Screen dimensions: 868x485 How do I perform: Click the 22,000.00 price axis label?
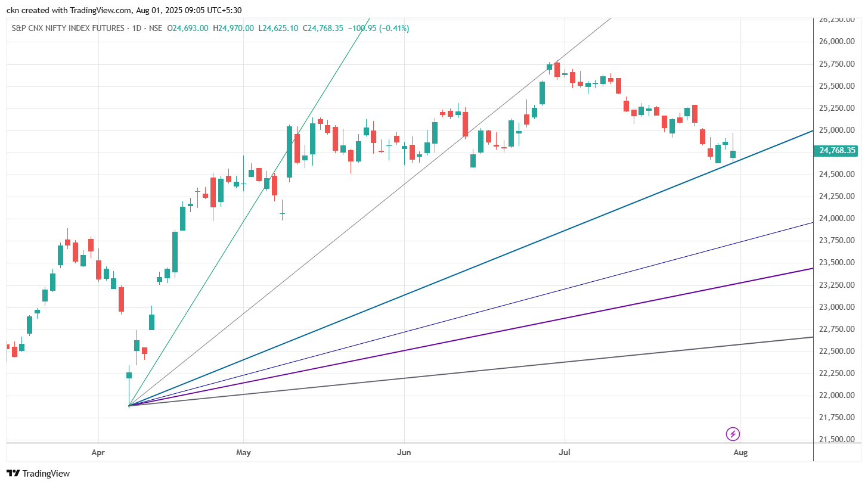pos(838,396)
